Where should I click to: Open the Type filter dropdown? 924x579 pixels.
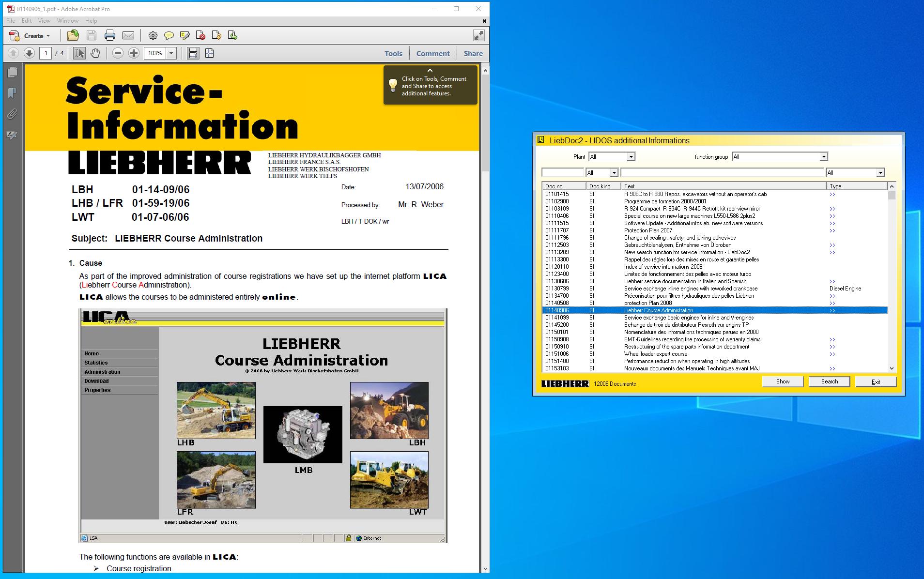coord(880,172)
